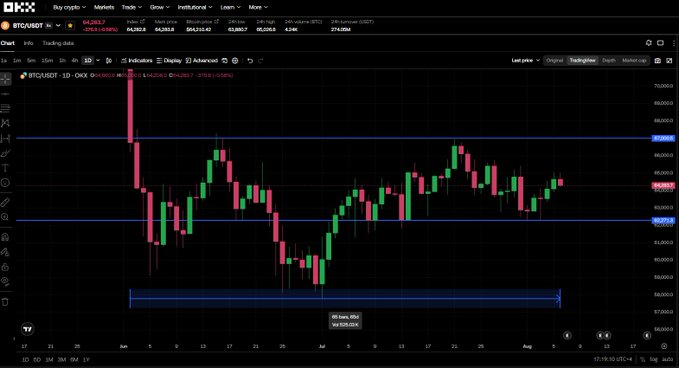679x368 pixels.
Task: Click the OKX logo
Action: pyautogui.click(x=19, y=7)
